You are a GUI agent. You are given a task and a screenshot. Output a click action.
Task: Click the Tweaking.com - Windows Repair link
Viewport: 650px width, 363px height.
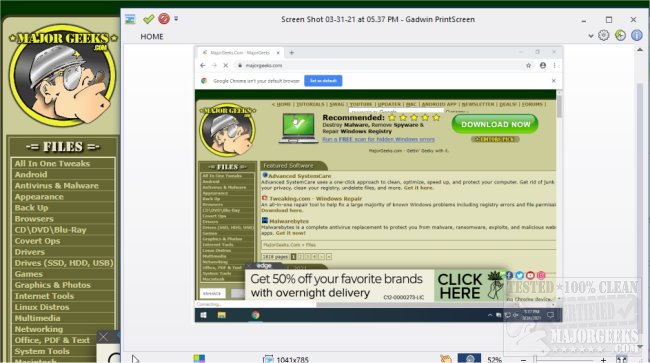pyautogui.click(x=315, y=198)
